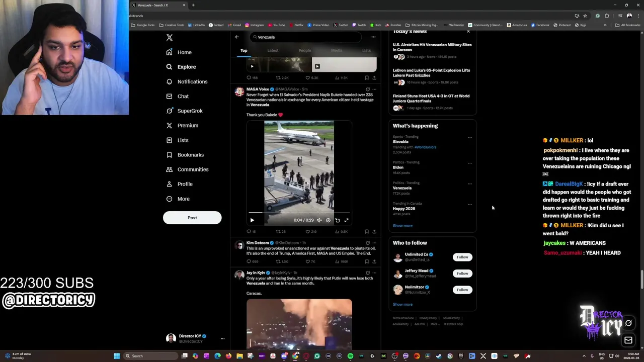The width and height of the screenshot is (644, 362).
Task: Open the YouTube bookmark
Action: click(277, 25)
